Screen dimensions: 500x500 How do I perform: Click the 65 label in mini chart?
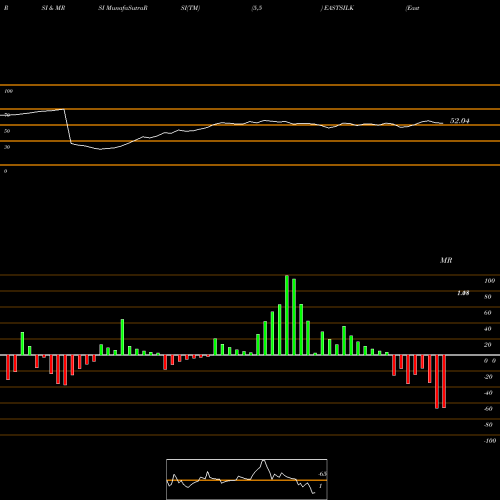click(323, 474)
